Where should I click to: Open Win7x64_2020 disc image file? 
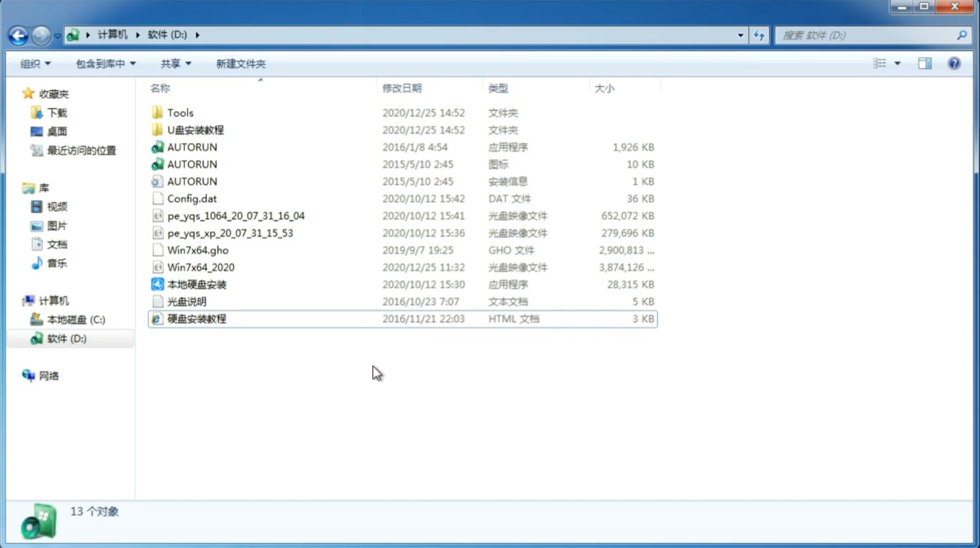[x=200, y=267]
